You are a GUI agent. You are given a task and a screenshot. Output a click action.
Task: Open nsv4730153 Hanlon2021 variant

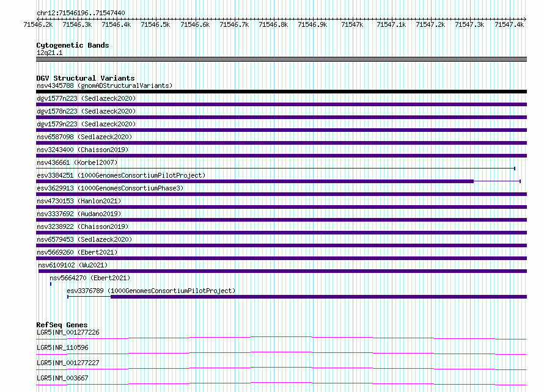79,201
